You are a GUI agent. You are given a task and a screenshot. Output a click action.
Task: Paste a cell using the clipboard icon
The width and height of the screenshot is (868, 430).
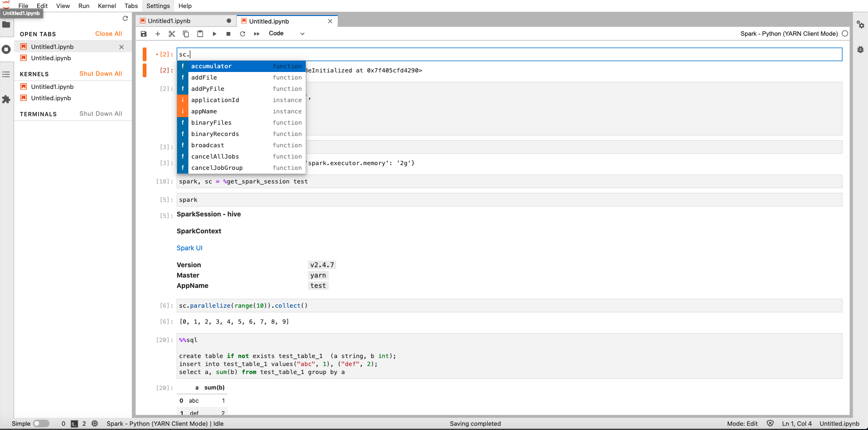pos(200,33)
